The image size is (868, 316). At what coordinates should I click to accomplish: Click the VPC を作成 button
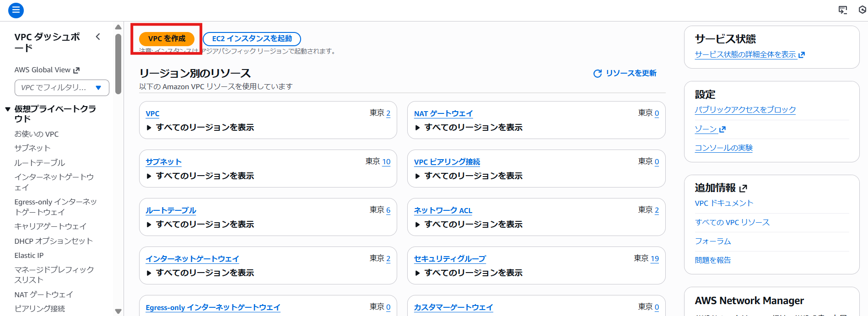(x=167, y=39)
